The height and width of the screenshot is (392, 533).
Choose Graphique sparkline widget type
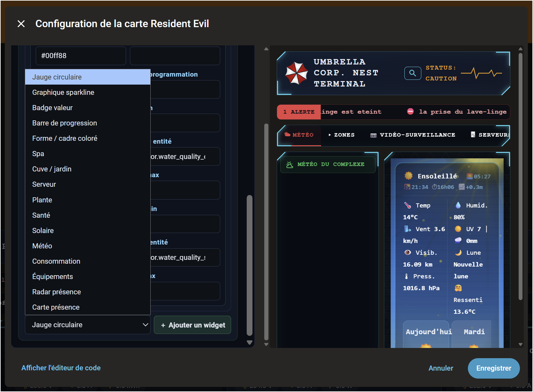[x=88, y=92]
